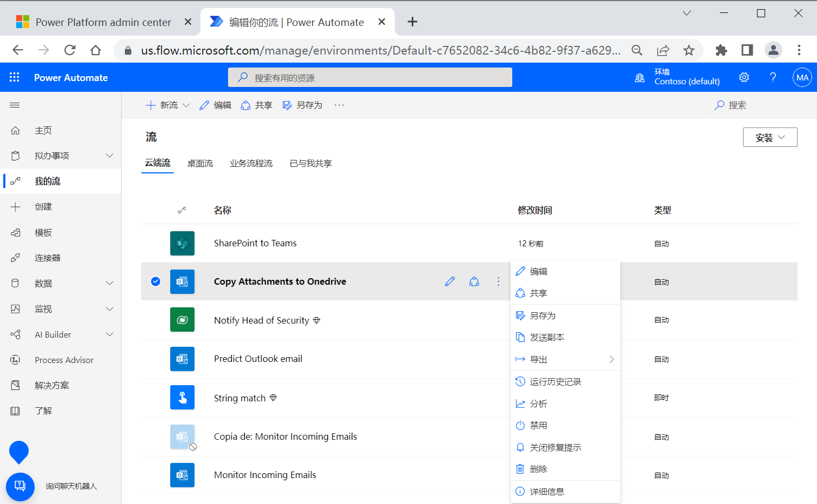Open the app launcher waffle icon
The image size is (817, 504).
[x=15, y=77]
